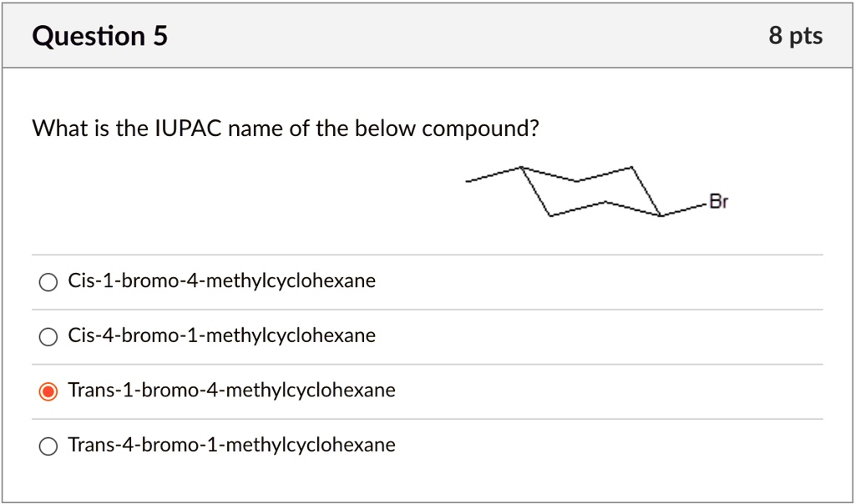Select the Trans-4-bromo-1-methylcyclohexane radio button

coord(48,445)
